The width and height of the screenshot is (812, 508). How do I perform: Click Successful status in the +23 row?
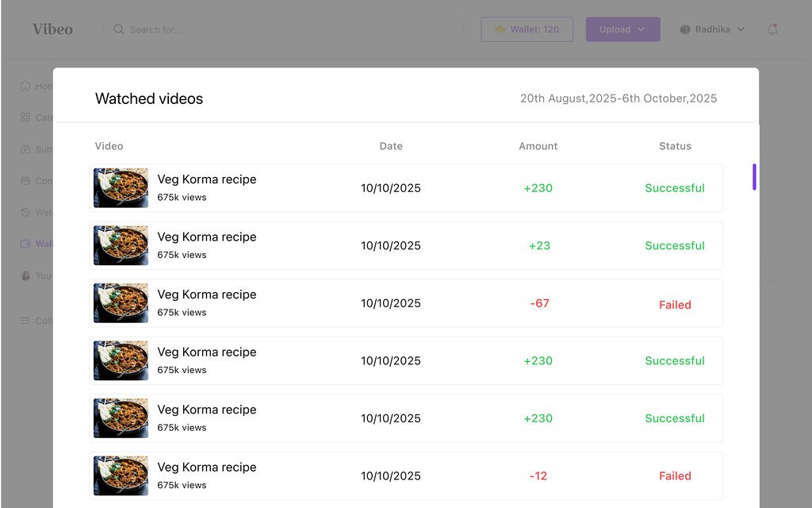coord(675,246)
